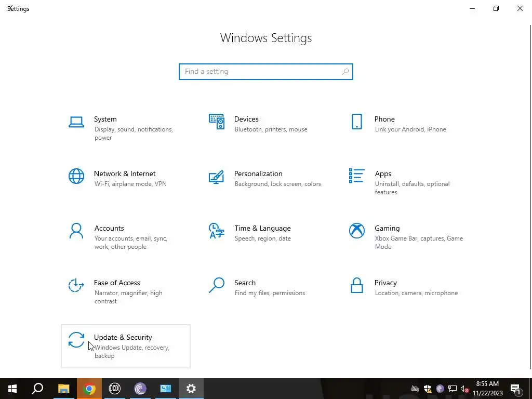Open Ease of Access dotted-clock icon
532x399 pixels.
(x=76, y=285)
